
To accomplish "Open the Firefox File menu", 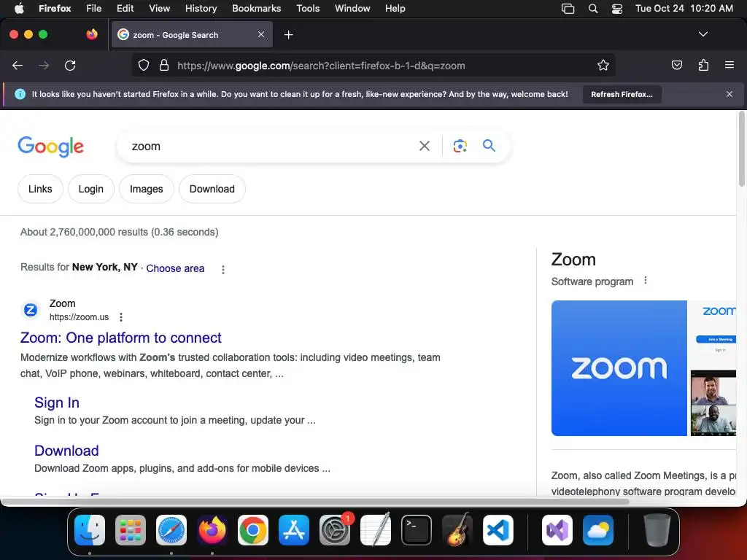I will click(94, 9).
